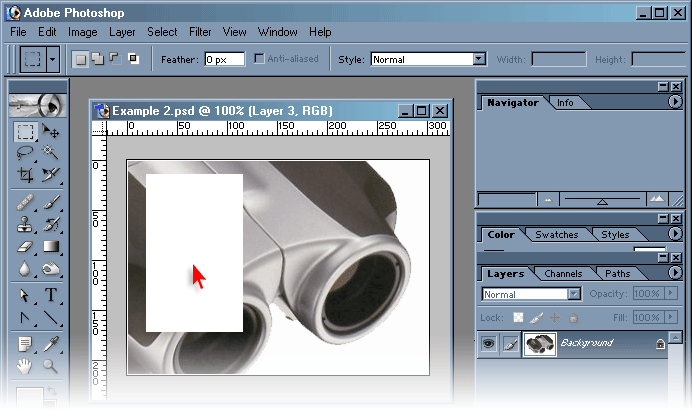Hide the Background layer with eye icon
The width and height of the screenshot is (692, 410).
[x=488, y=343]
